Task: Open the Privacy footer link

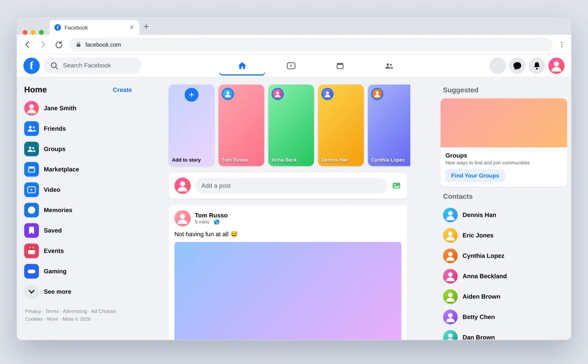Action: coord(33,311)
